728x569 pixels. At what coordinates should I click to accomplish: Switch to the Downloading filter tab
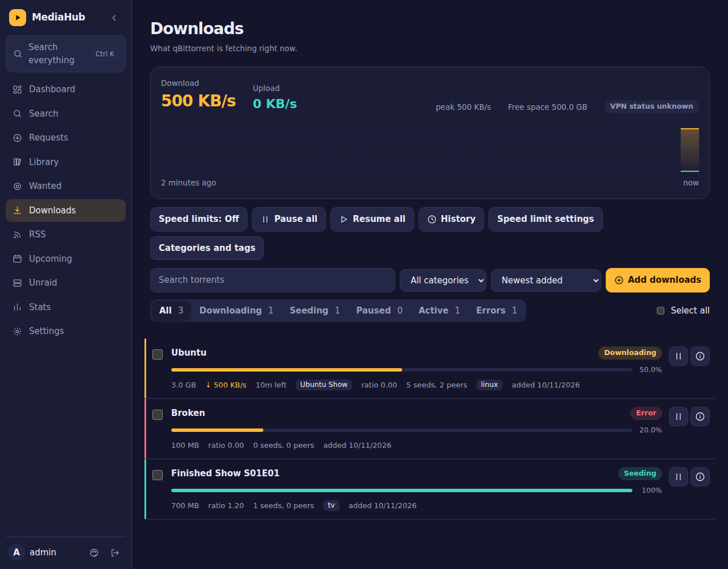point(236,311)
